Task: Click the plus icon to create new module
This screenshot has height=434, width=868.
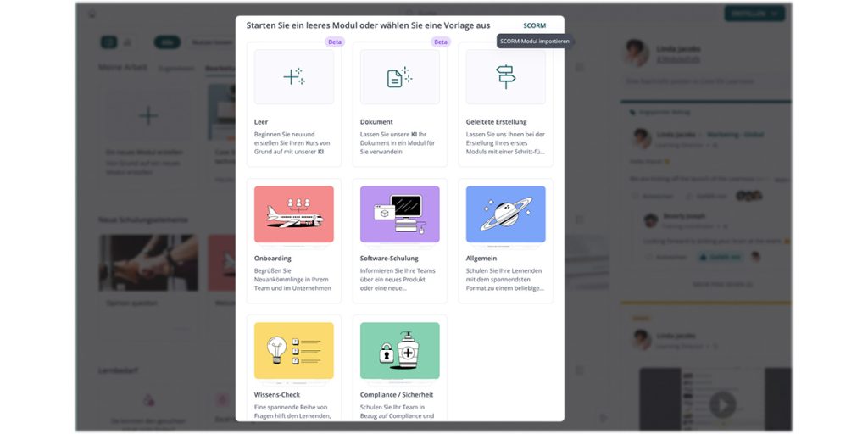Action: point(147,115)
